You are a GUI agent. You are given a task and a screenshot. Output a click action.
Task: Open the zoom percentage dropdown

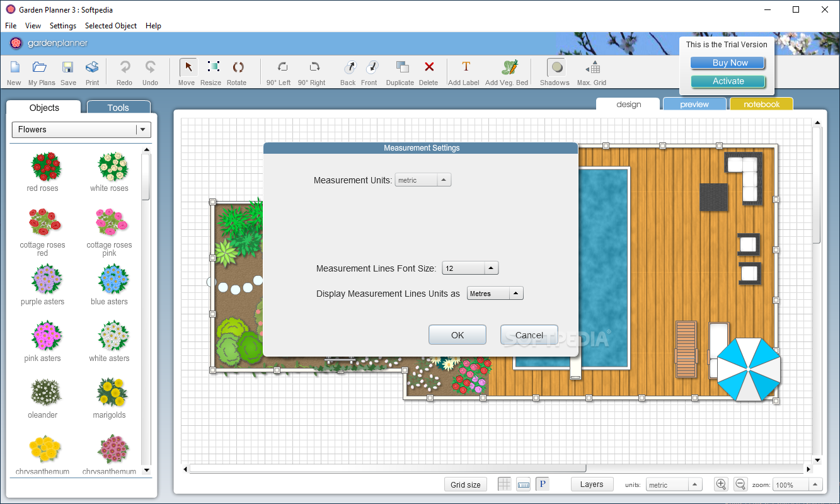[x=798, y=484]
